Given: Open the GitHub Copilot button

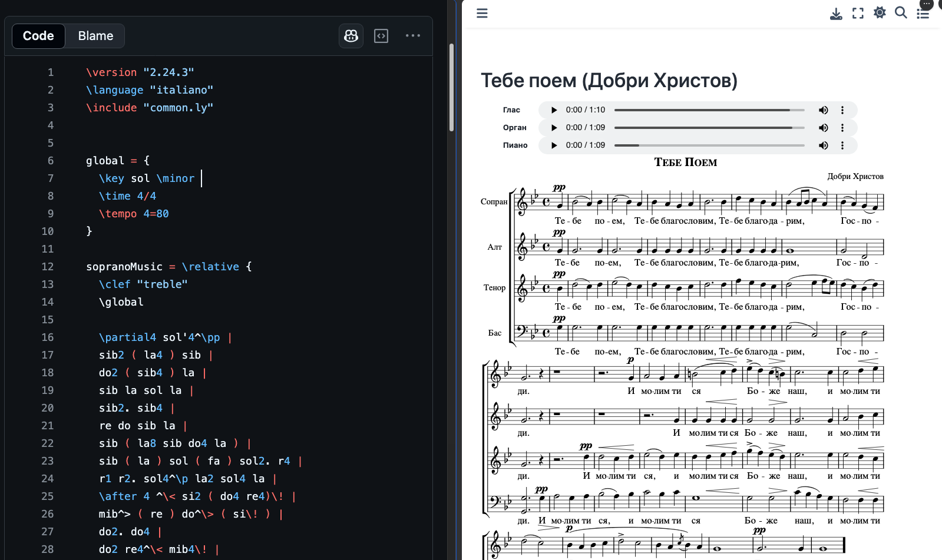Looking at the screenshot, I should (351, 36).
